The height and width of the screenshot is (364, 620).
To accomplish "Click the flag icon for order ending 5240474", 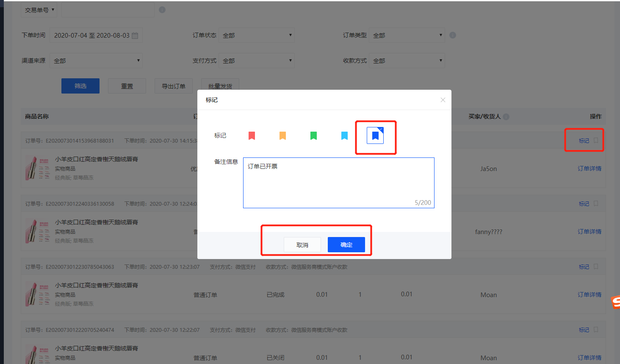I will click(x=596, y=329).
